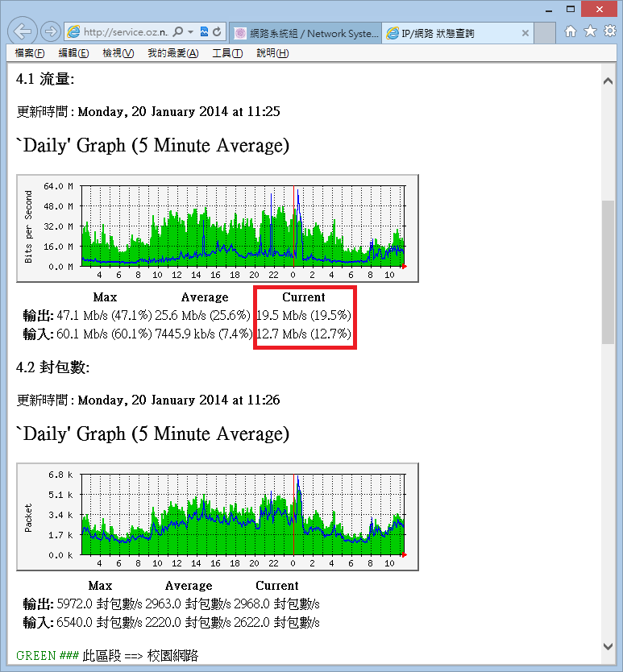
Task: Open the 我的最愛(A) menu
Action: click(x=172, y=53)
